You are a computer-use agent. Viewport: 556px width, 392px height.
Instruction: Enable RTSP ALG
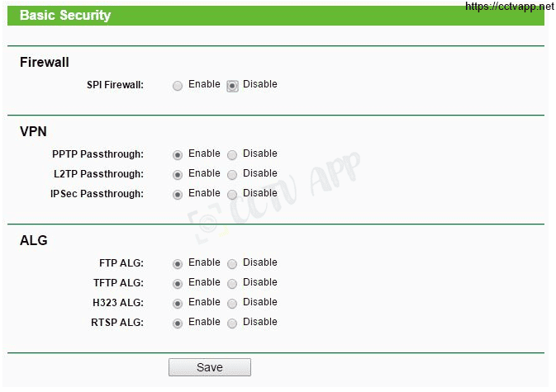click(x=178, y=323)
